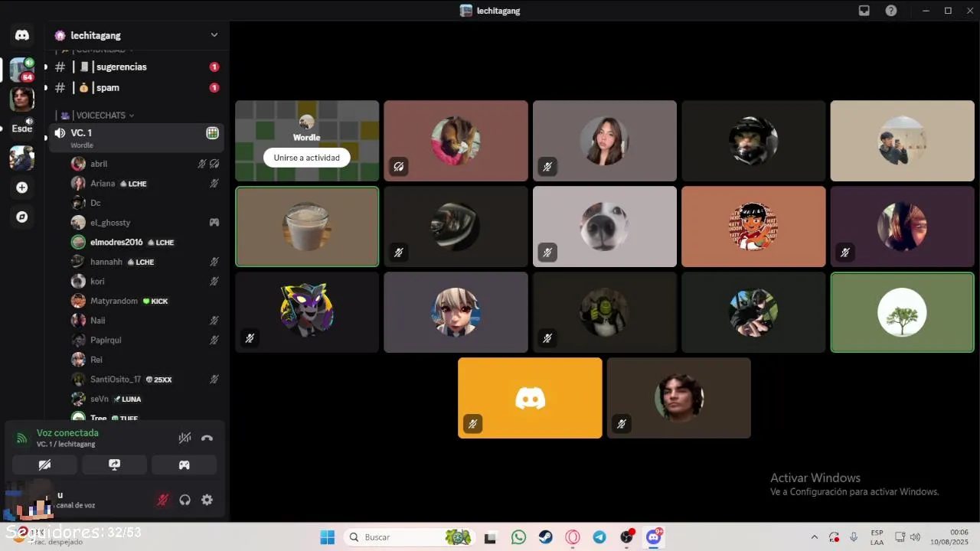Open Discord inbox icon in title bar
This screenshot has height=551, width=980.
tap(864, 11)
